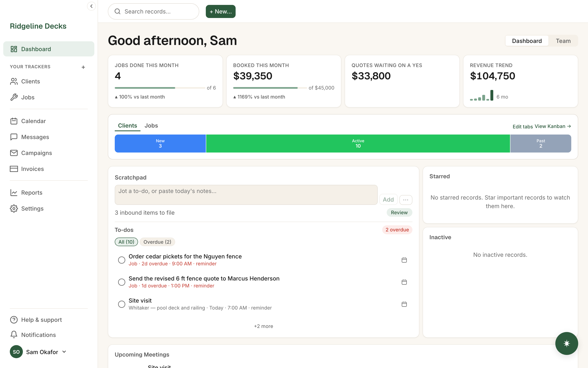Open the floating assistant sparkle button
This screenshot has height=368, width=588.
(x=567, y=343)
